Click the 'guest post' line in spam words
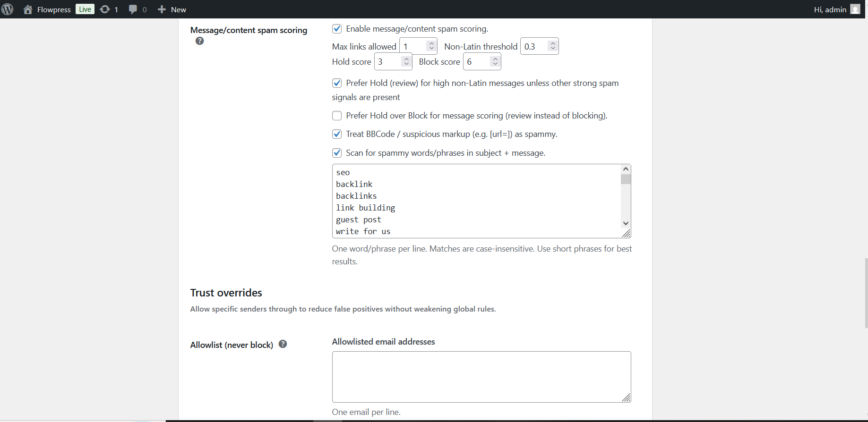Screen dimensions: 868x422 click(359, 219)
